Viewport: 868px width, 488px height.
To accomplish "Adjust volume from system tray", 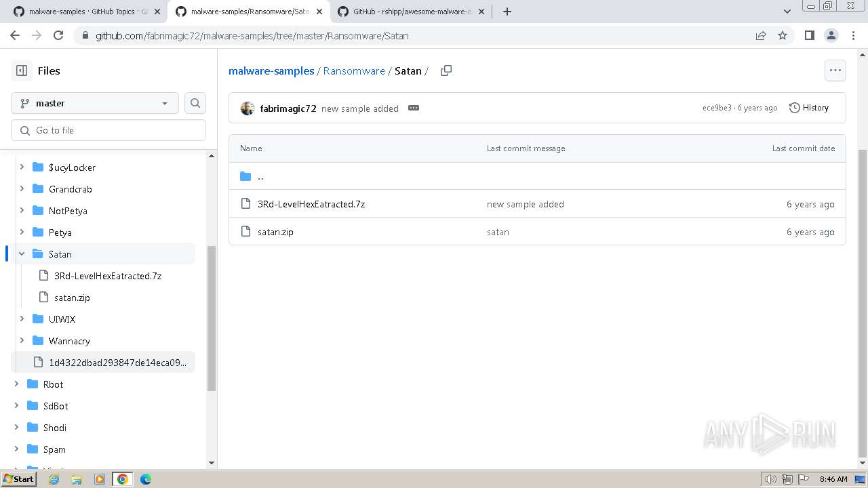I will pyautogui.click(x=770, y=479).
